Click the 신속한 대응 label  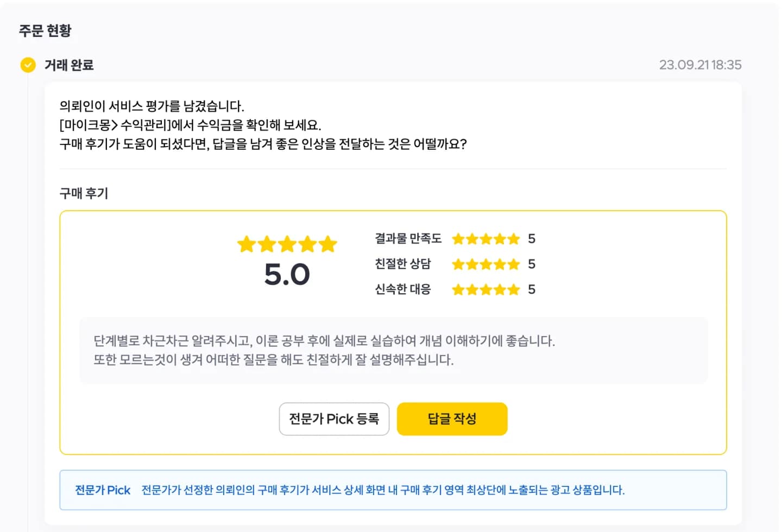[402, 290]
